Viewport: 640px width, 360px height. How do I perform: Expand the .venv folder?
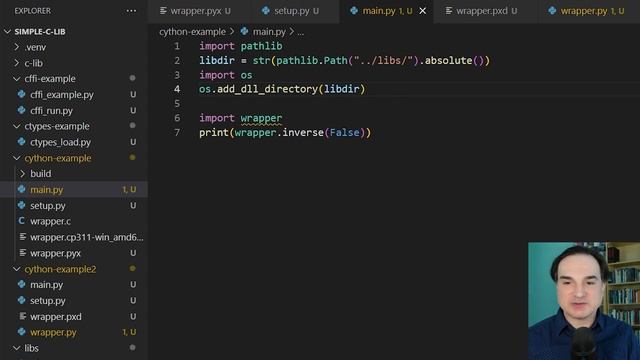(17, 47)
